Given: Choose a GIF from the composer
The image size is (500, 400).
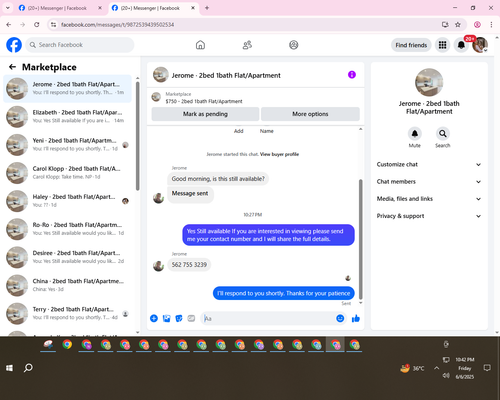Looking at the screenshot, I should point(191,318).
